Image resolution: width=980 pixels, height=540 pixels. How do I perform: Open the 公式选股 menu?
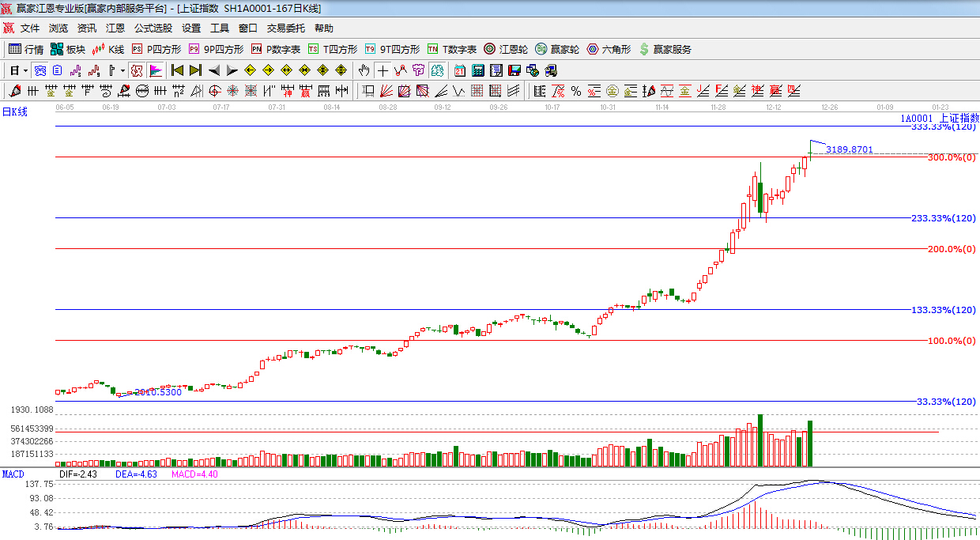click(x=153, y=28)
